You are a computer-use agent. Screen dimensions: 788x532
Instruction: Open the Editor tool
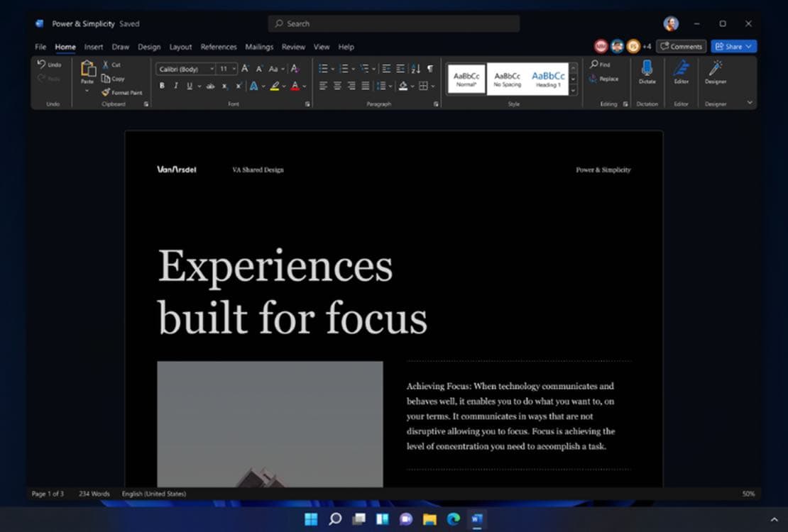click(681, 68)
